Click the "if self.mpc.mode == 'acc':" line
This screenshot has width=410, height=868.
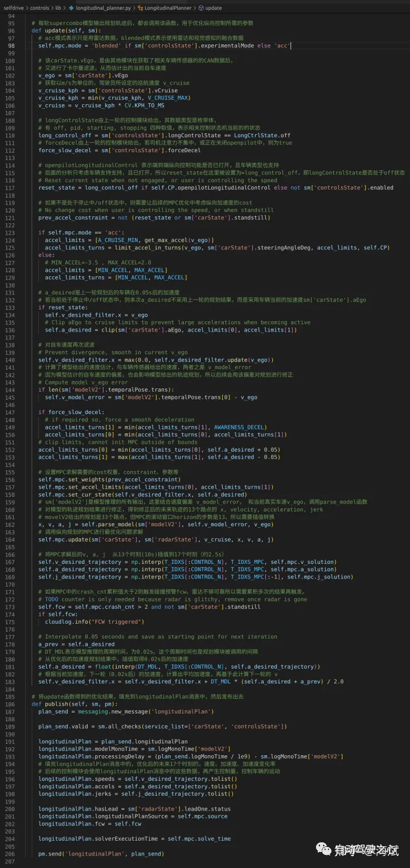coord(81,232)
